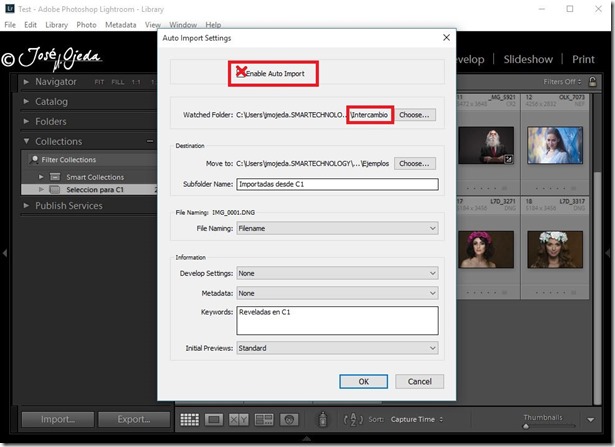Open the Photo menu
The height and width of the screenshot is (447, 615).
(x=86, y=25)
